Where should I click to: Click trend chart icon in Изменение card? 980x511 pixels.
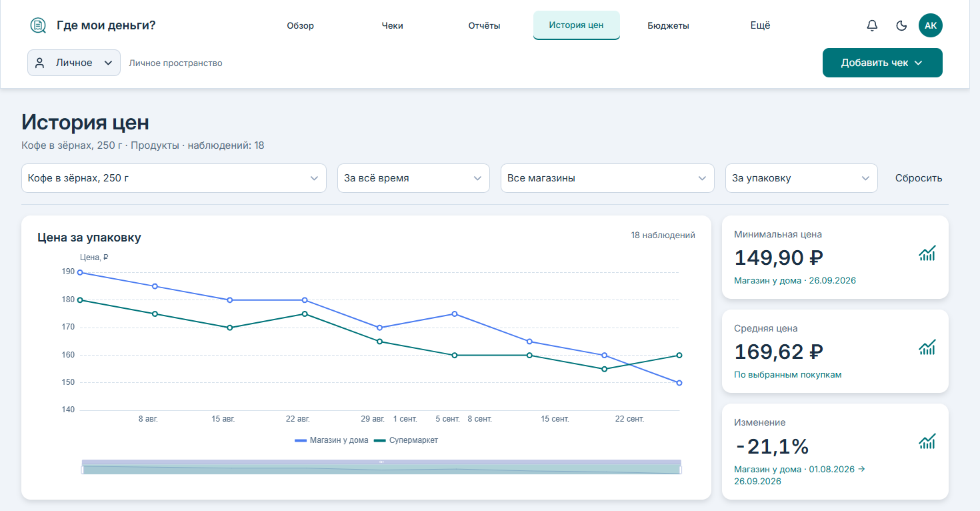[927, 441]
